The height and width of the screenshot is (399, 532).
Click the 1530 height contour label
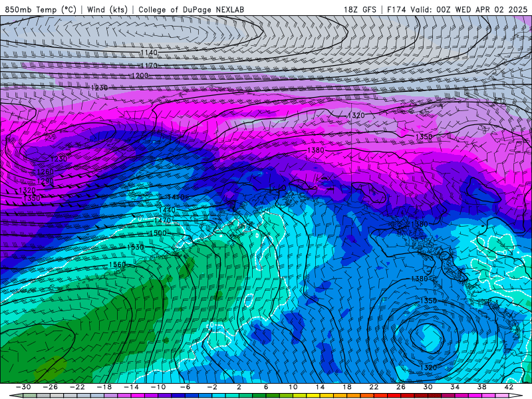click(x=136, y=247)
